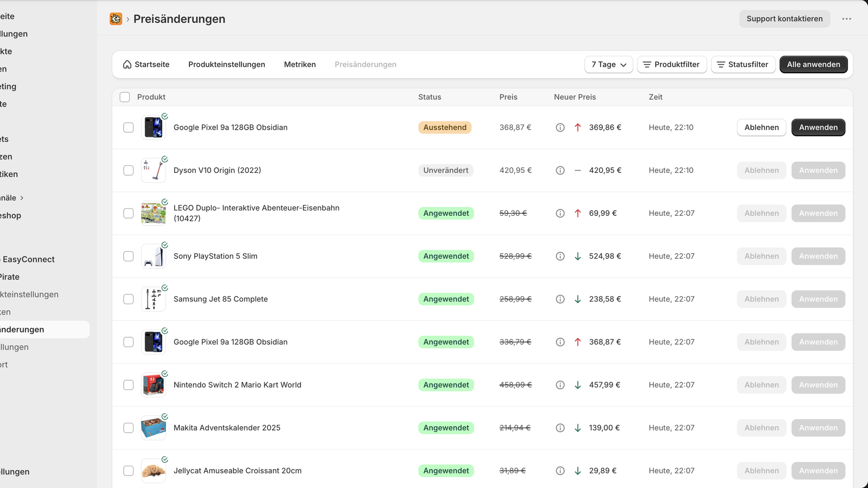The image size is (868, 488).
Task: Click info icon for Makita Adventskalender 2025
Action: point(560,428)
